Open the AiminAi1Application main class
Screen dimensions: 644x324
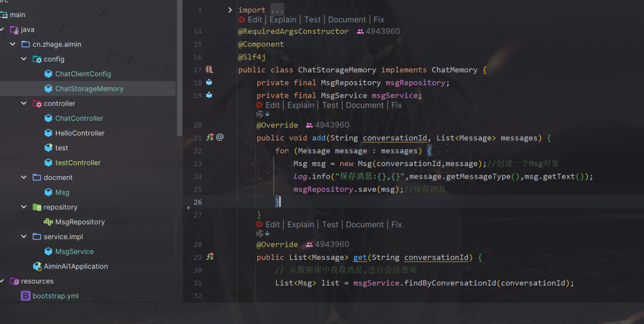click(75, 266)
